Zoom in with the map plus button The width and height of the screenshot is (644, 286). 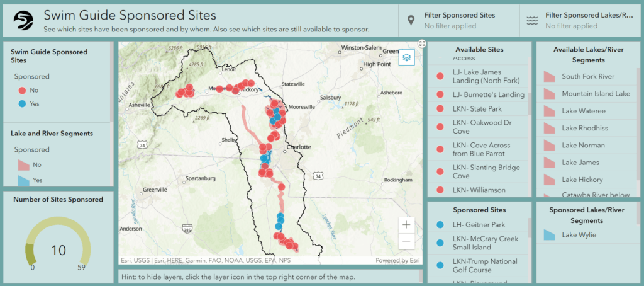click(x=407, y=225)
